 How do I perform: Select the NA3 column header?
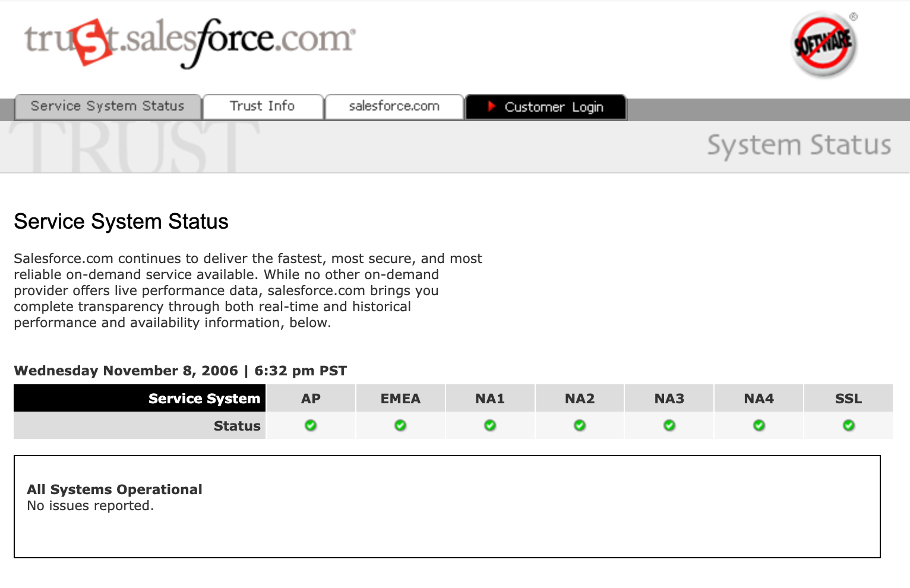669,399
